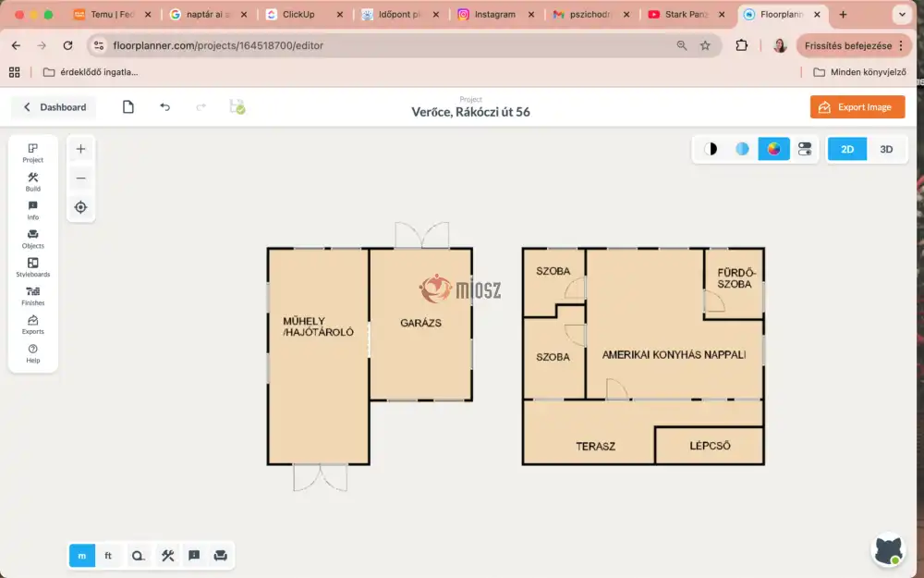Redo the last undone action
The height and width of the screenshot is (578, 924).
click(x=201, y=106)
